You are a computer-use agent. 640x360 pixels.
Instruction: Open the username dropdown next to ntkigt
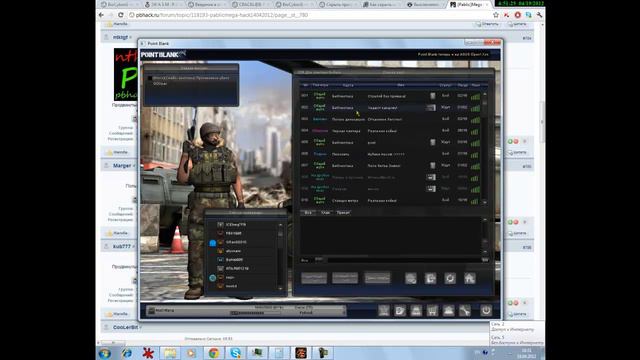point(131,37)
